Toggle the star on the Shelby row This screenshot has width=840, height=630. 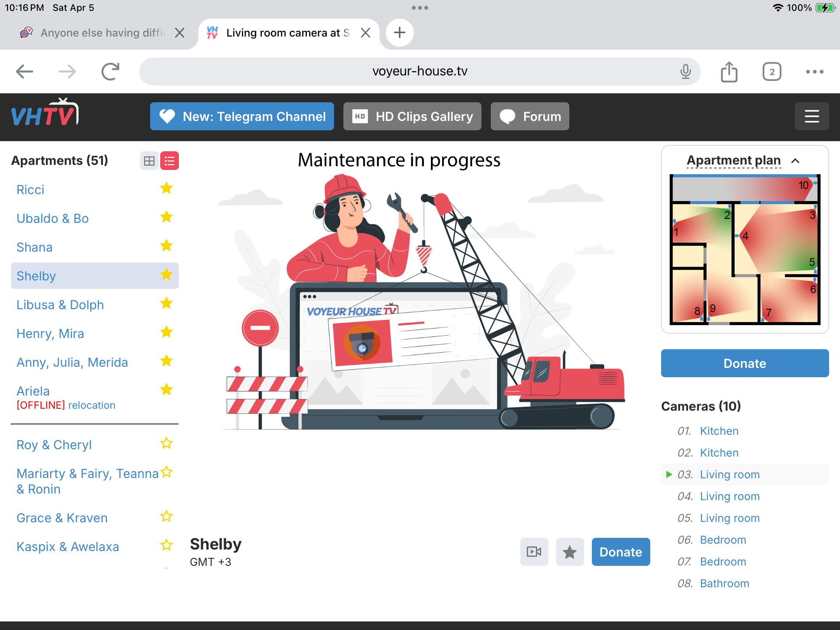166,275
